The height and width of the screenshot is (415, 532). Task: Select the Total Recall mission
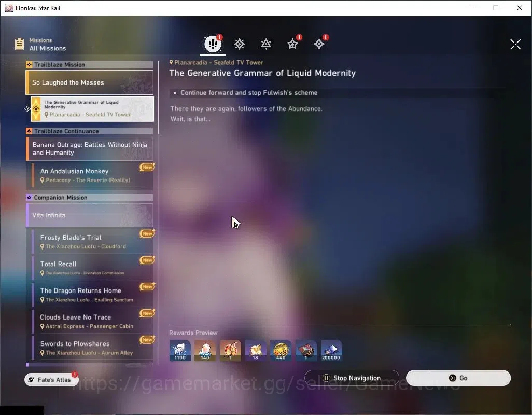click(x=92, y=268)
